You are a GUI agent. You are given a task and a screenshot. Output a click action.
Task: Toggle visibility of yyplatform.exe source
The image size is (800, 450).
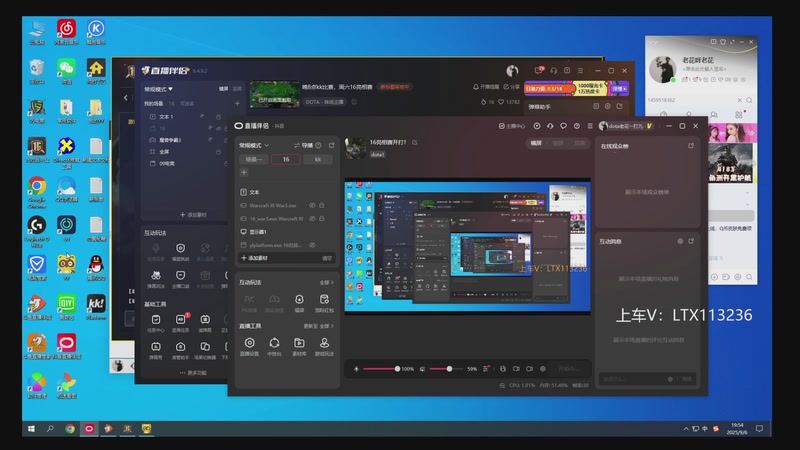click(312, 245)
